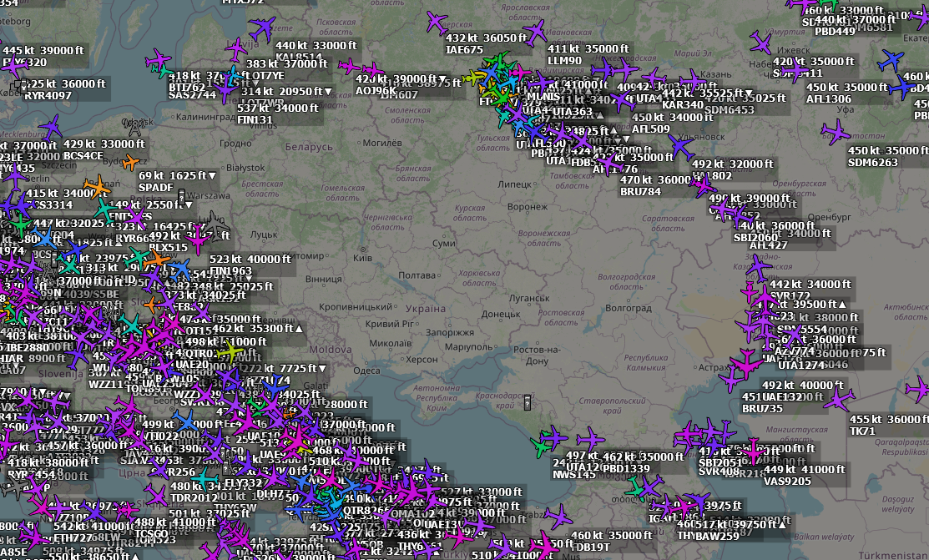Click the PBD1339 aircraft icon

(590, 439)
